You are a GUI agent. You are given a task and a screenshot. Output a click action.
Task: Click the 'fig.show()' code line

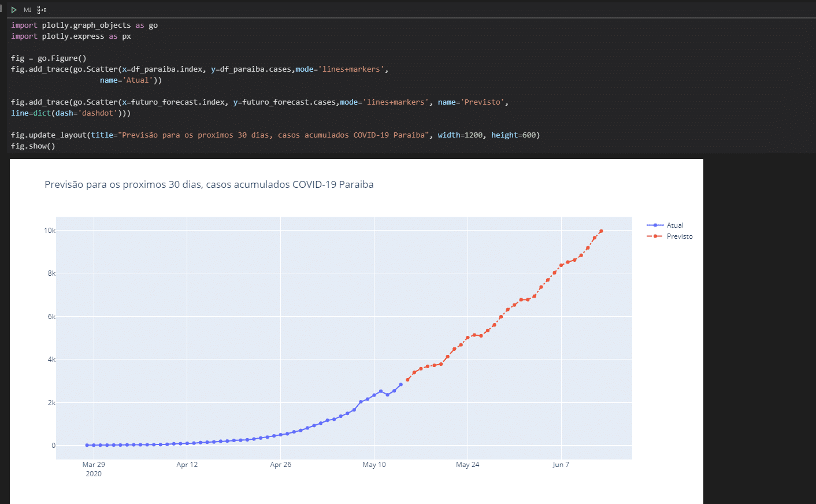pos(33,146)
